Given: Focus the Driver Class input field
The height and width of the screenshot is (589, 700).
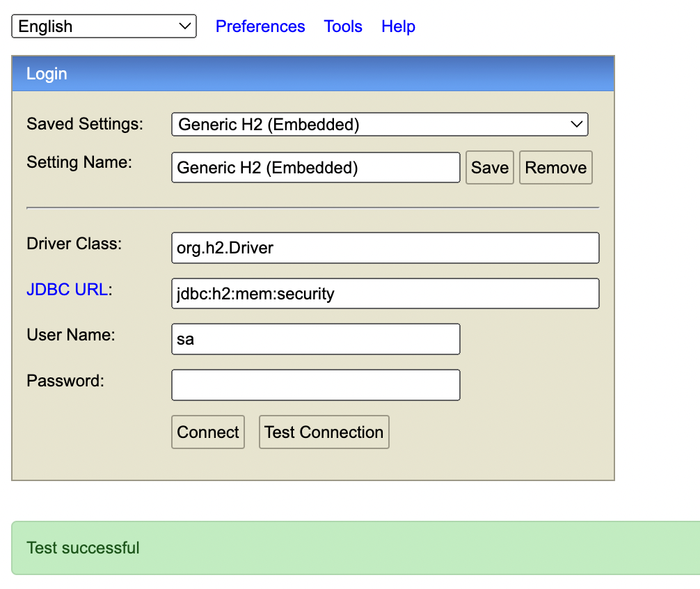Looking at the screenshot, I should tap(385, 248).
